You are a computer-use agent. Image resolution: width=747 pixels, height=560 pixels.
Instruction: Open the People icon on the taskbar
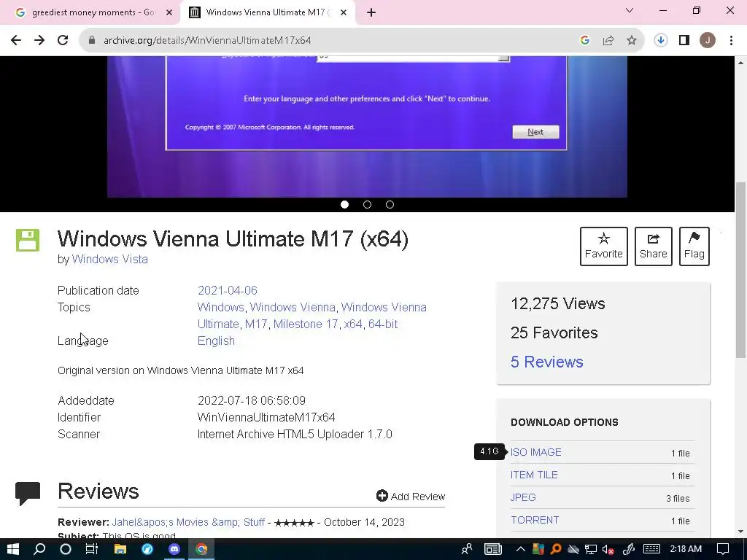pos(467,549)
